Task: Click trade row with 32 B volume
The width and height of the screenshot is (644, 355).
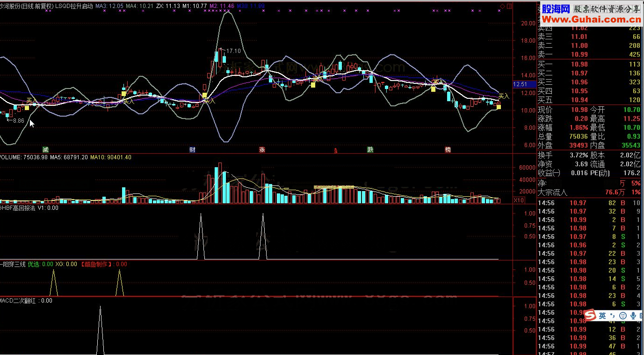Action: pos(590,211)
